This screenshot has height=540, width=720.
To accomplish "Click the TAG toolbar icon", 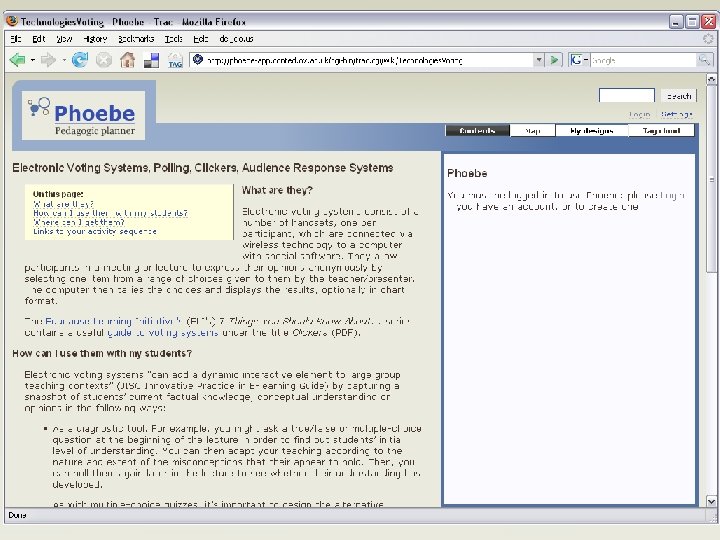I will coord(175,61).
